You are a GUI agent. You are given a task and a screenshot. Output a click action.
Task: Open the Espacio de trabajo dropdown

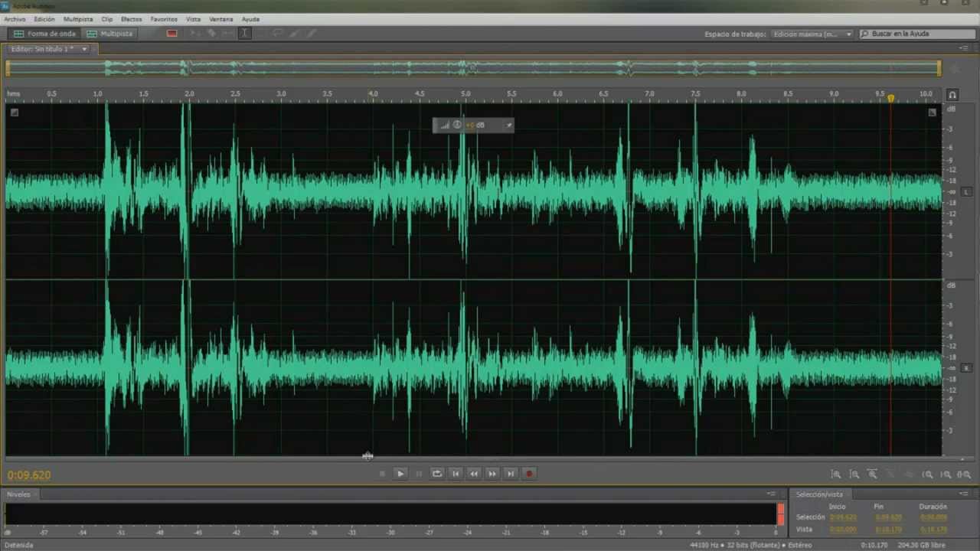pos(812,34)
